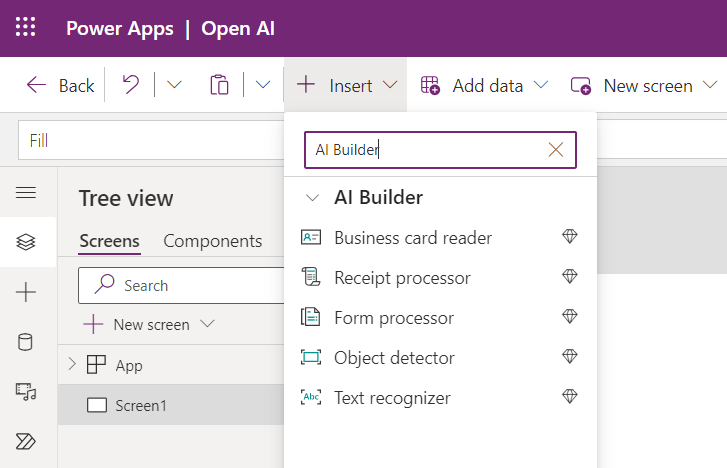Image resolution: width=727 pixels, height=468 pixels.
Task: Click the Business card reader icon
Action: click(311, 237)
